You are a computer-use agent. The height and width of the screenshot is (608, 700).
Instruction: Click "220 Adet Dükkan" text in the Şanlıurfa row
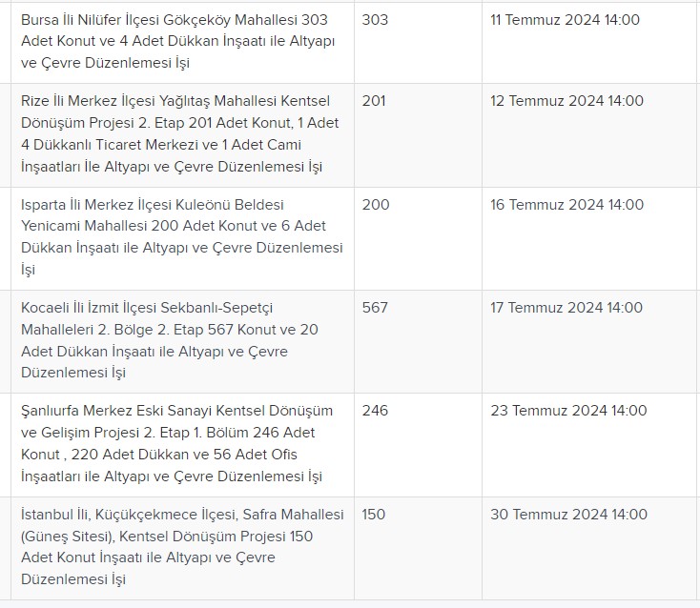pyautogui.click(x=130, y=455)
